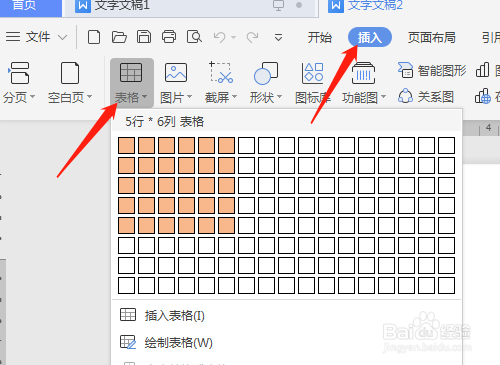Click the redo arrow
Image resolution: width=500 pixels, height=365 pixels.
[x=252, y=37]
